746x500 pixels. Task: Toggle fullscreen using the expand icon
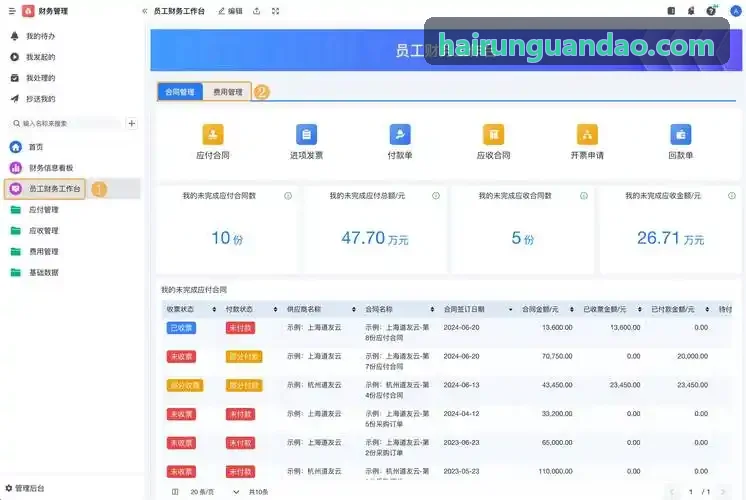(275, 11)
